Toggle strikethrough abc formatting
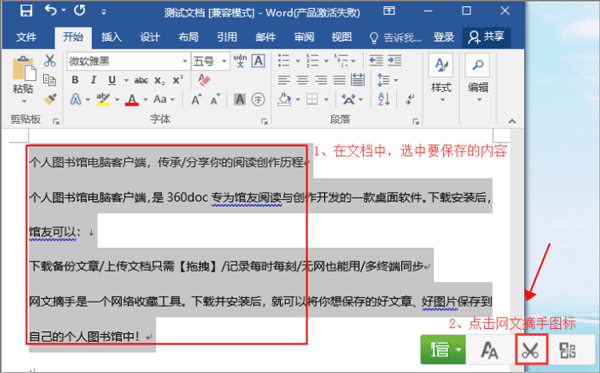This screenshot has width=600, height=373. click(x=141, y=80)
